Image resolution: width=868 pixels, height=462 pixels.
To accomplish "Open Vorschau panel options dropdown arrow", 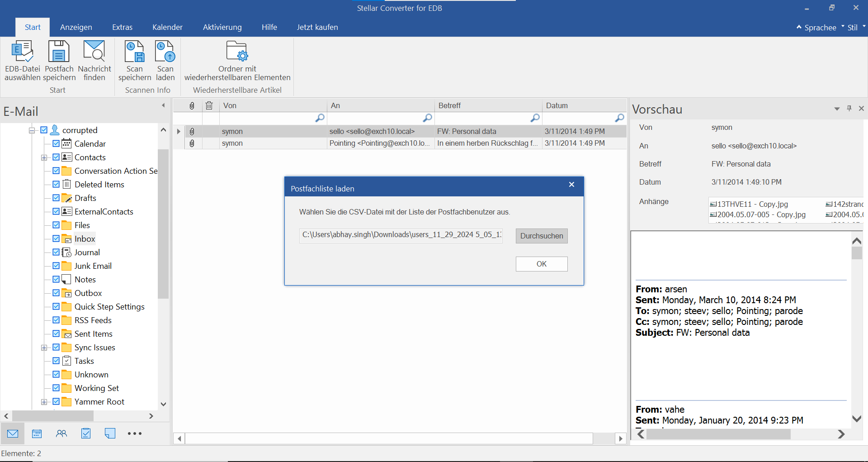I will point(837,109).
